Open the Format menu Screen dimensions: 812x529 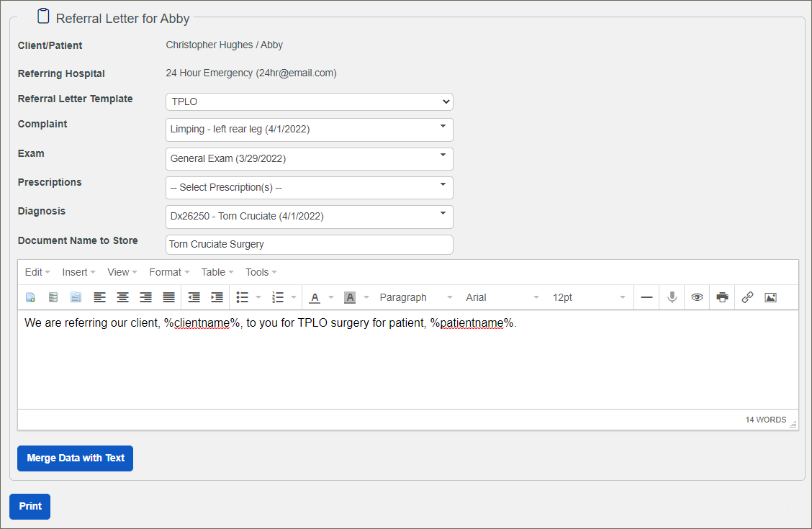pyautogui.click(x=169, y=272)
